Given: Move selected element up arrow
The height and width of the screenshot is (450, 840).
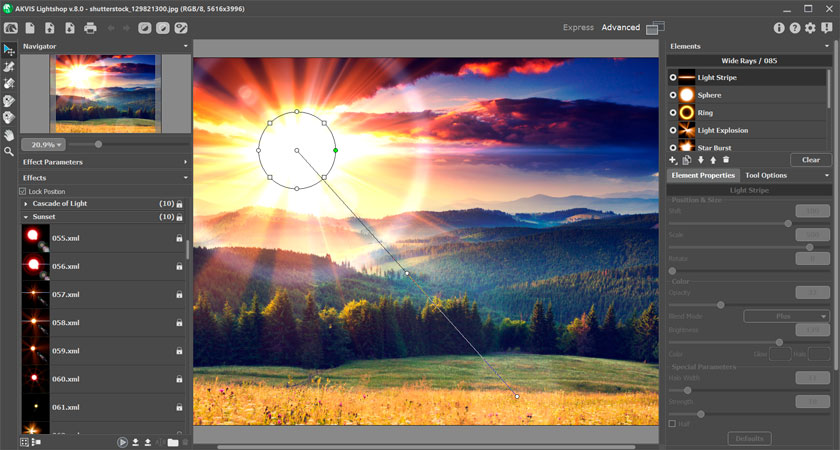Looking at the screenshot, I should pos(713,160).
